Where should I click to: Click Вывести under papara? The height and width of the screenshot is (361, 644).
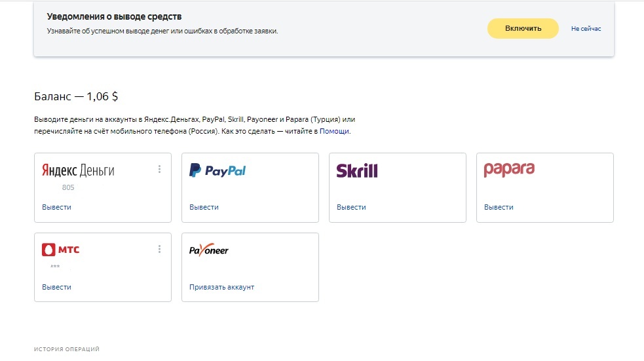click(x=499, y=207)
